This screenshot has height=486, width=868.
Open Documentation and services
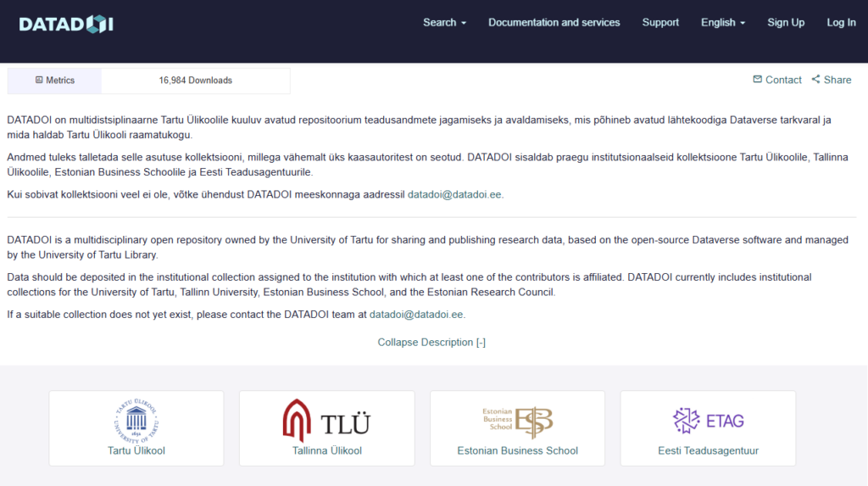click(554, 23)
